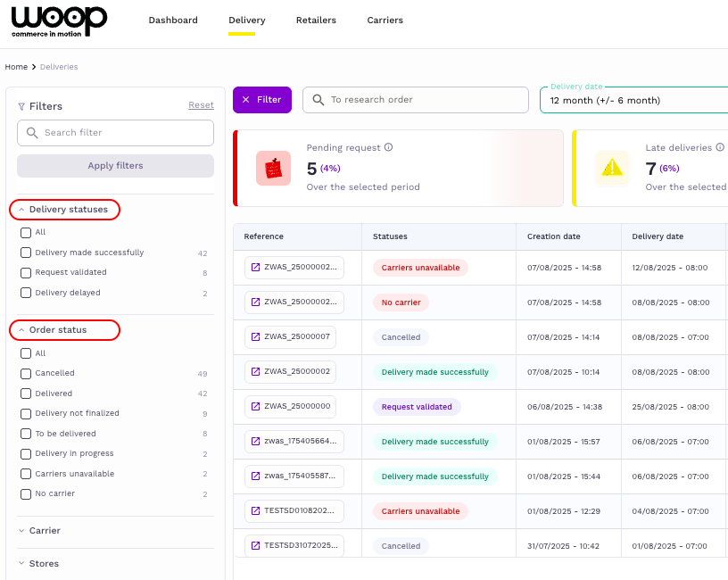Viewport: 728px width, 580px height.
Task: Open the external link icon for ZWAS_25000000
Action: [x=256, y=407]
